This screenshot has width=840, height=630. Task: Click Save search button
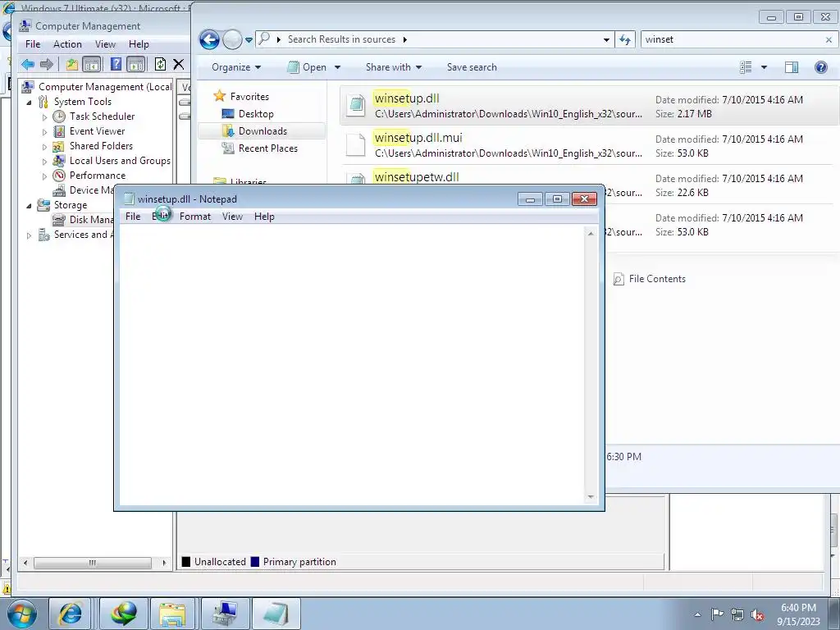[472, 67]
